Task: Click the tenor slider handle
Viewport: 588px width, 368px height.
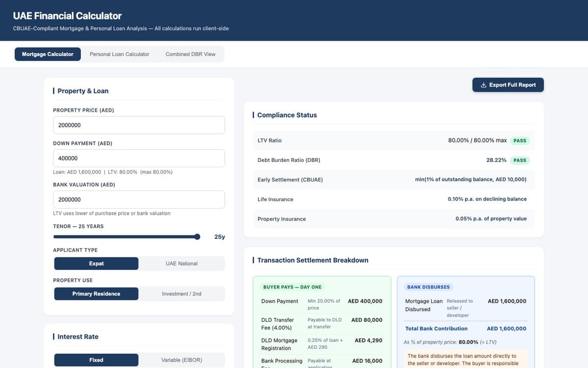Action: pyautogui.click(x=197, y=237)
